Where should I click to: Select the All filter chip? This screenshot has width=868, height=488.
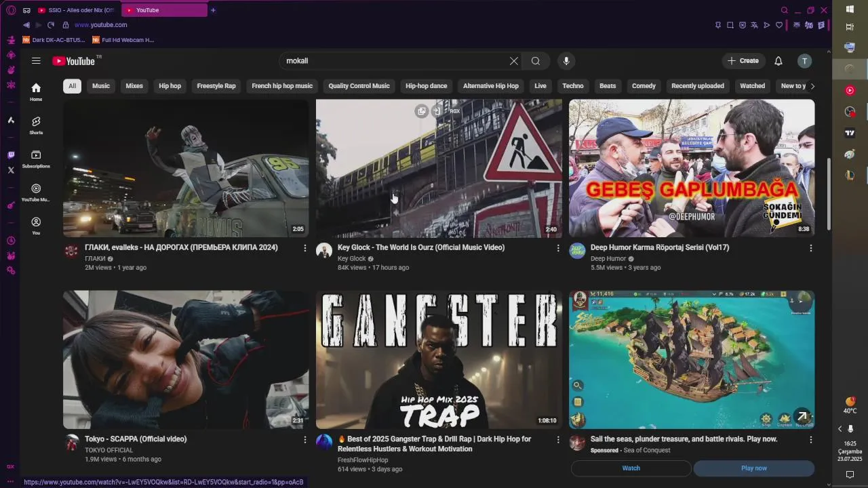[72, 86]
